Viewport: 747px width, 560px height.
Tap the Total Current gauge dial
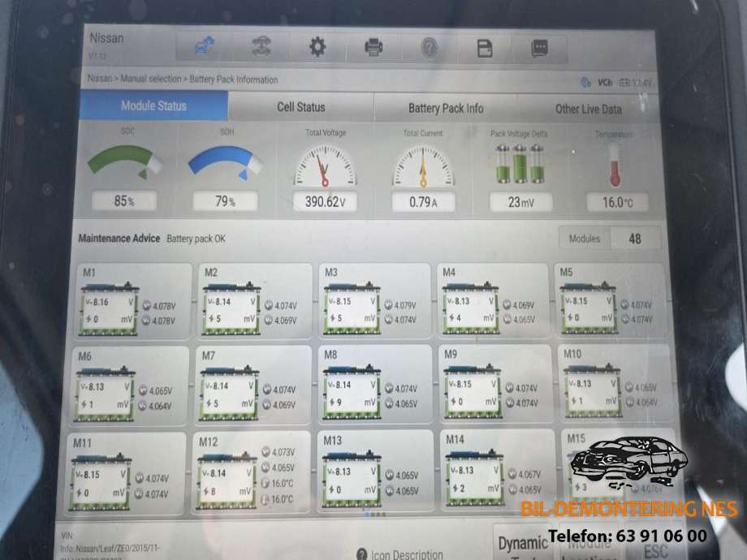point(423,166)
